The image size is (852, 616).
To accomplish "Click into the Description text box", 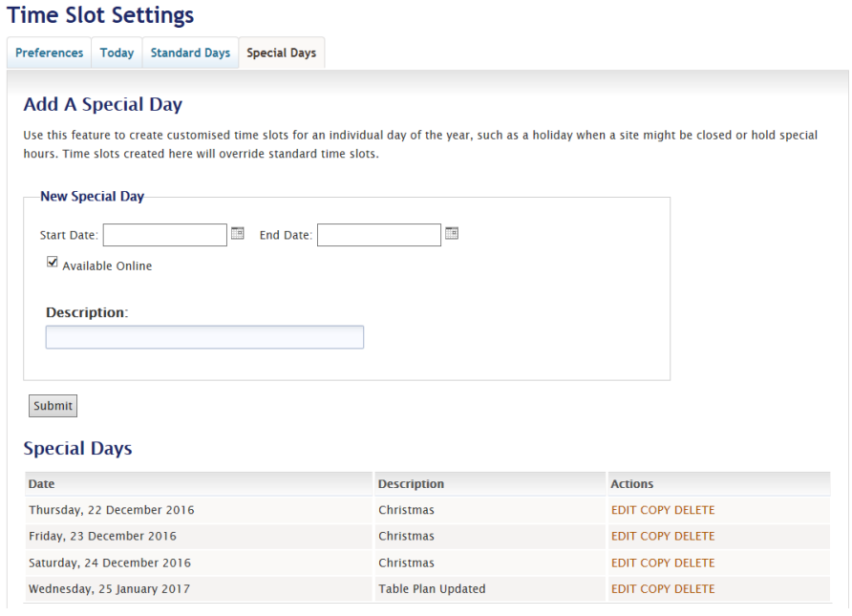I will (204, 337).
